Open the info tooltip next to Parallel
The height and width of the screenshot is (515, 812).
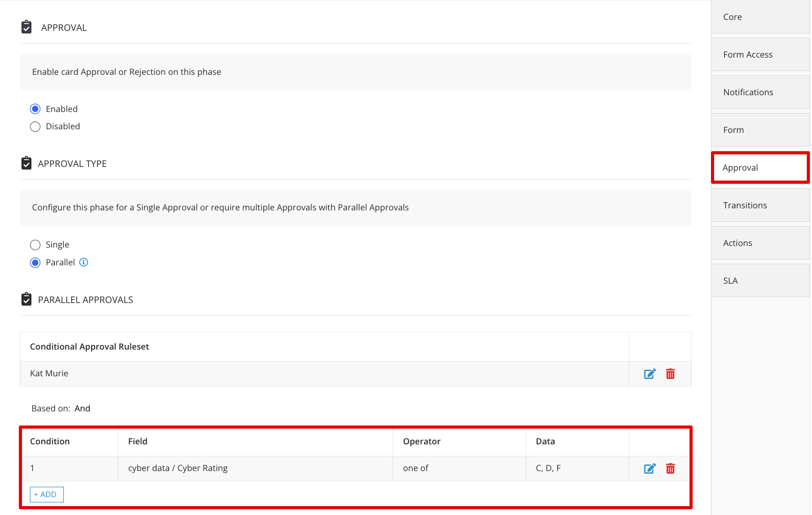pos(83,262)
